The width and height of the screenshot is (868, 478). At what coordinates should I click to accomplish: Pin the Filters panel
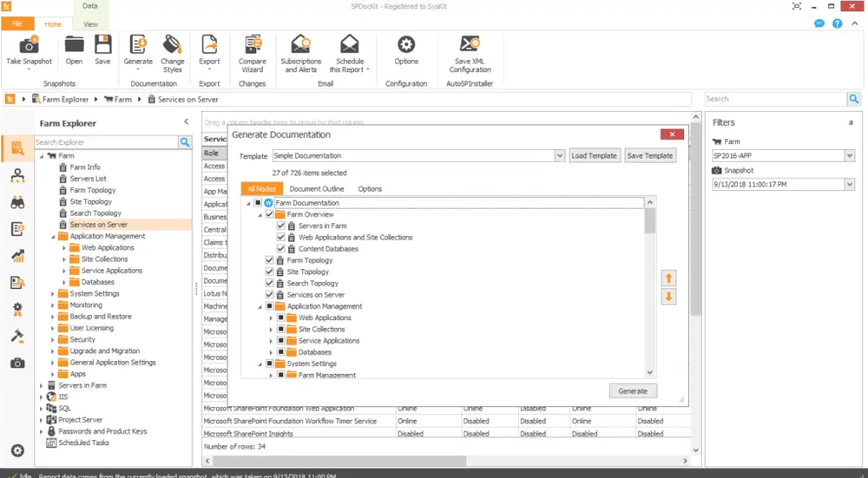[x=851, y=123]
